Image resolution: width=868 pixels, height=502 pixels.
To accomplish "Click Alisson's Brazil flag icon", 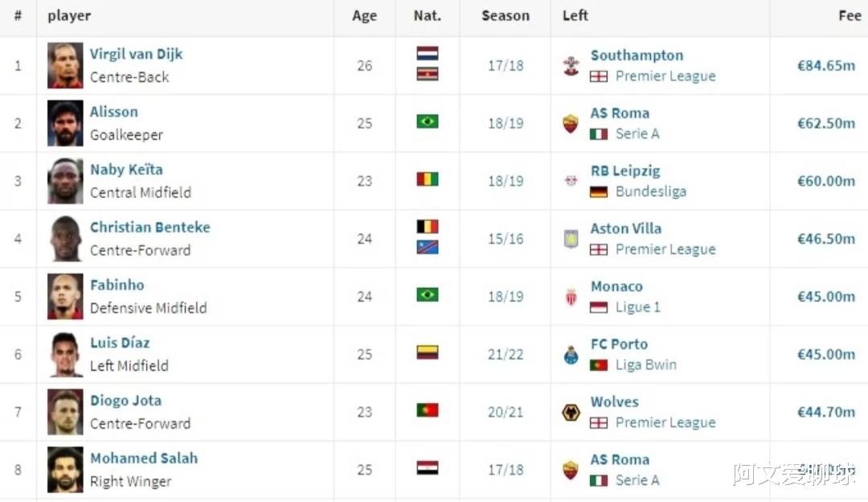I will pos(428,121).
